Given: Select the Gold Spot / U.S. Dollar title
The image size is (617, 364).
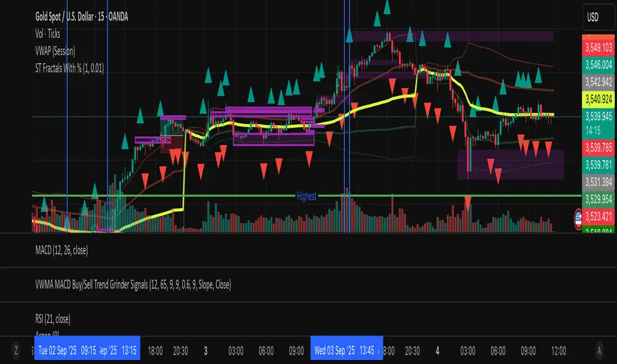Looking at the screenshot, I should tap(81, 17).
